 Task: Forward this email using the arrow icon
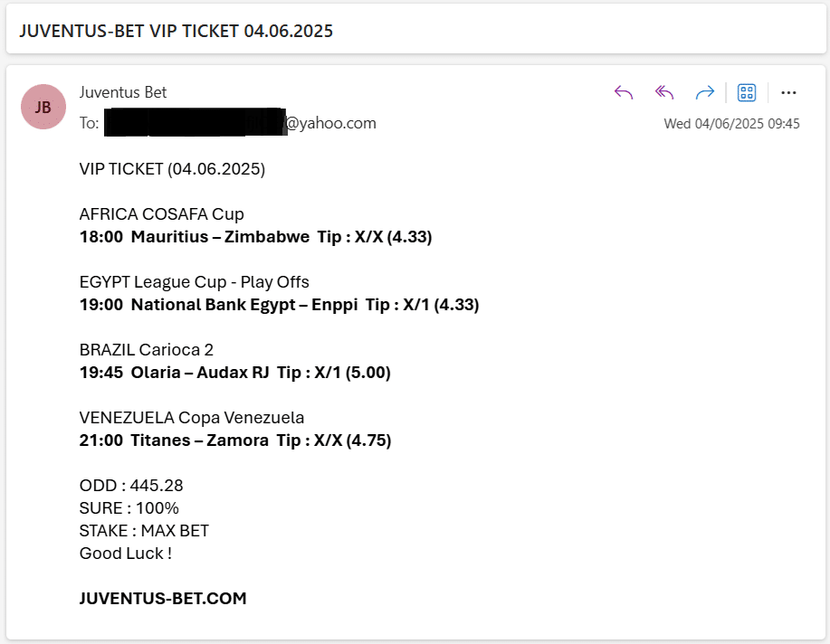tap(704, 92)
